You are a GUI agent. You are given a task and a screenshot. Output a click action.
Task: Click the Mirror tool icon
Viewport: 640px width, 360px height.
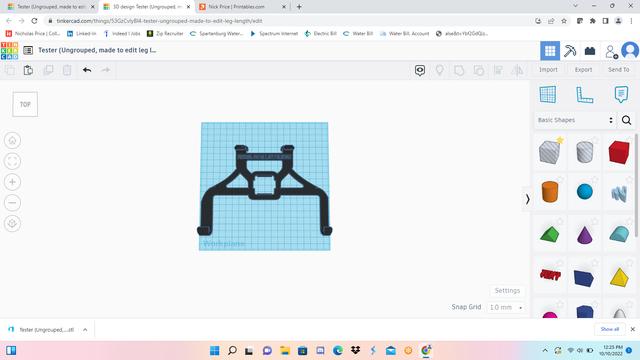(x=517, y=70)
